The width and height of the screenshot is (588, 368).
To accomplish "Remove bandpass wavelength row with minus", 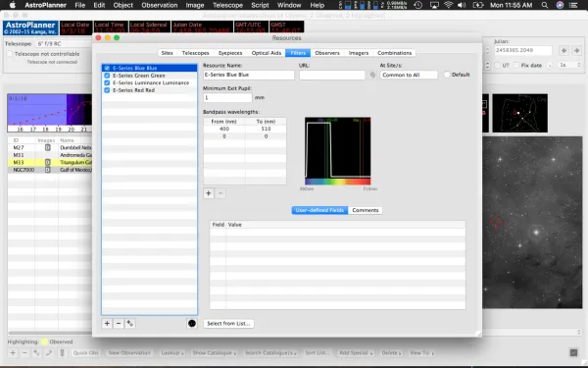I will point(220,193).
